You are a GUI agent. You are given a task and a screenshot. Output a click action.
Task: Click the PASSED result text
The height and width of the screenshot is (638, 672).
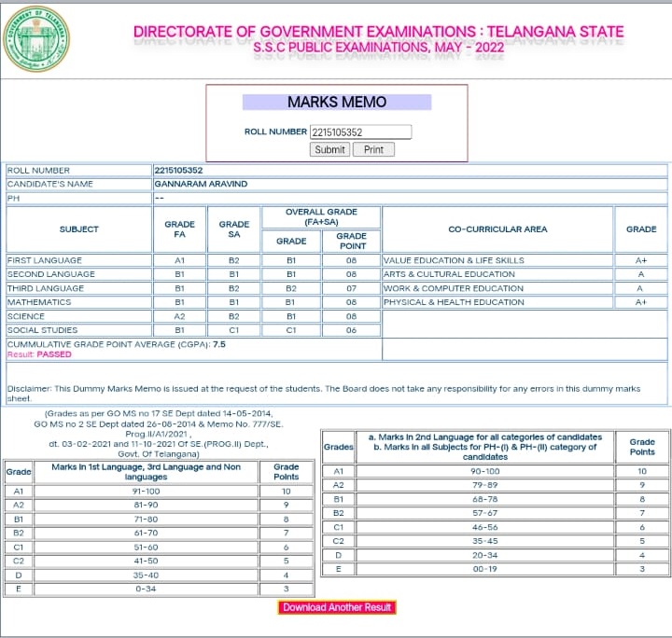pyautogui.click(x=54, y=354)
